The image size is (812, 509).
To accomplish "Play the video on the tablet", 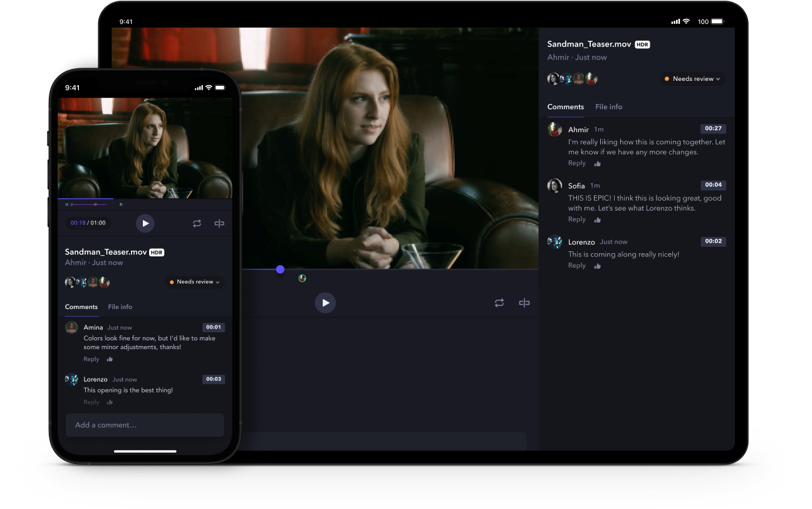I will tap(325, 303).
